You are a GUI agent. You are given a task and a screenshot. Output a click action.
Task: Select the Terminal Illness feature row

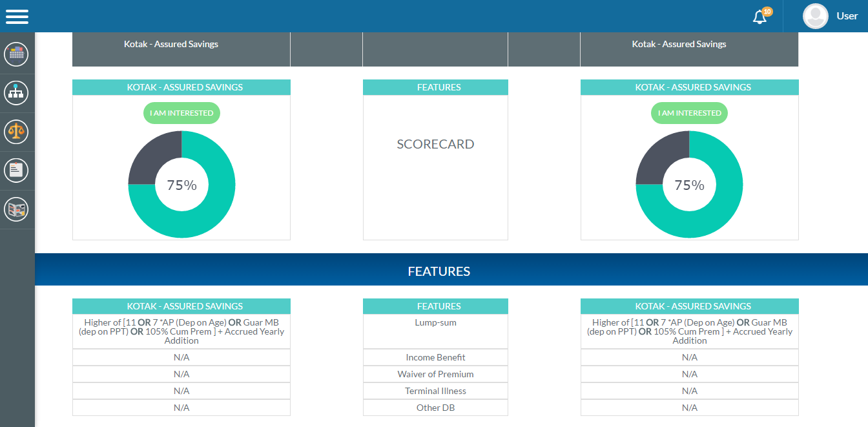(435, 391)
